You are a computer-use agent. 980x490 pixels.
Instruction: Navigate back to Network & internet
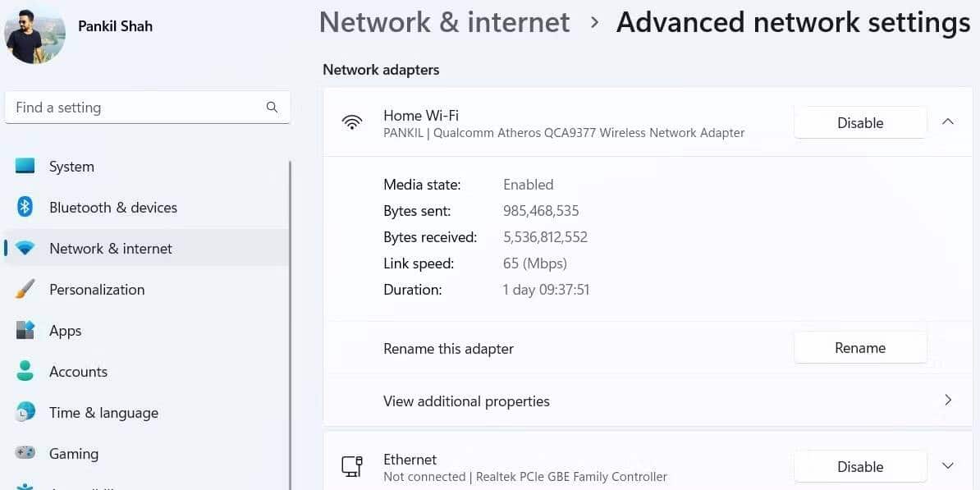coord(444,22)
